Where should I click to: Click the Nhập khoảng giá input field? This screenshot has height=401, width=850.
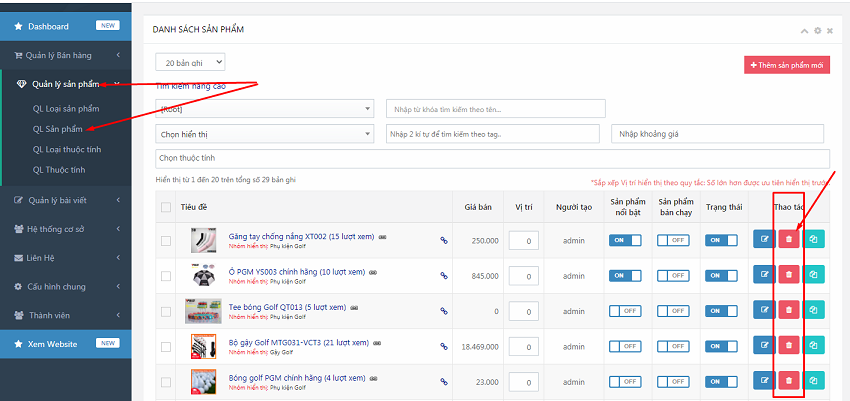pyautogui.click(x=717, y=134)
